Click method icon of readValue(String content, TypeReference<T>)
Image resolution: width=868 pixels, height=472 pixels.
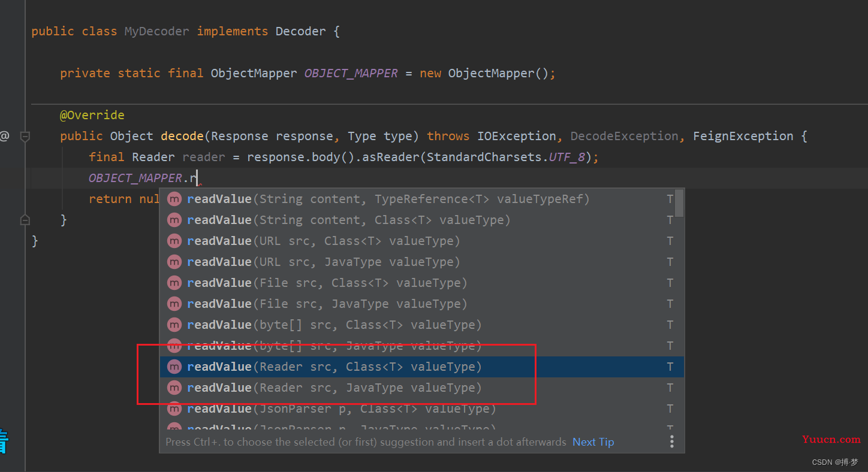click(174, 199)
